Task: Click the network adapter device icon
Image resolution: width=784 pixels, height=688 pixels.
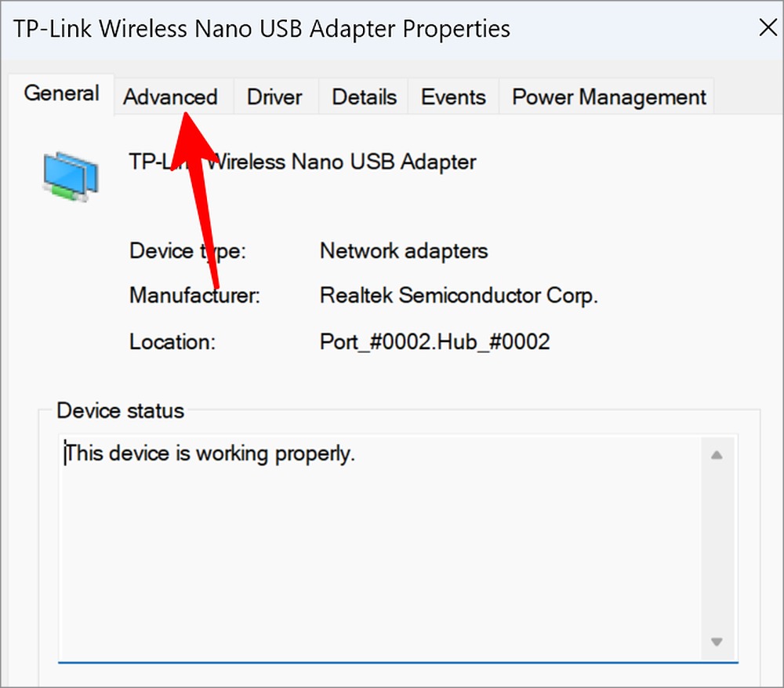Action: click(x=70, y=177)
